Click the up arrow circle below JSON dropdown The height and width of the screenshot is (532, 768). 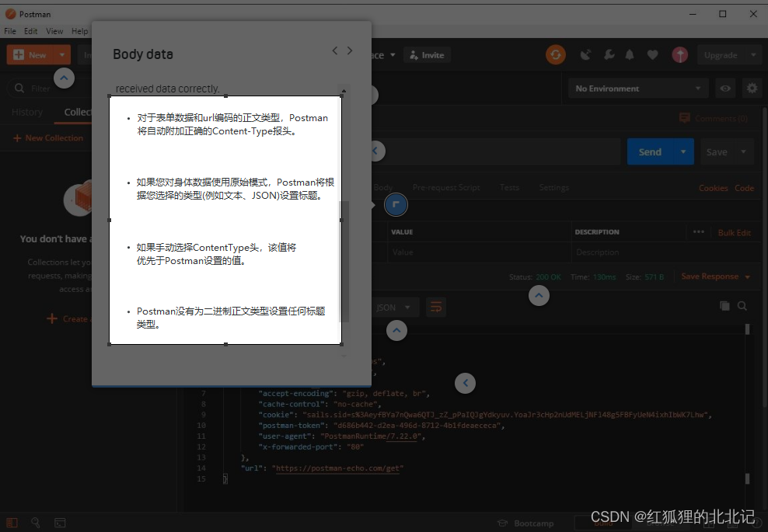(396, 331)
